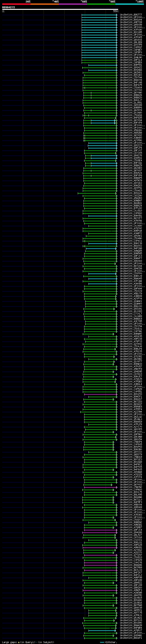Open hit UniRef100_C6FBE7

click(x=131, y=50)
